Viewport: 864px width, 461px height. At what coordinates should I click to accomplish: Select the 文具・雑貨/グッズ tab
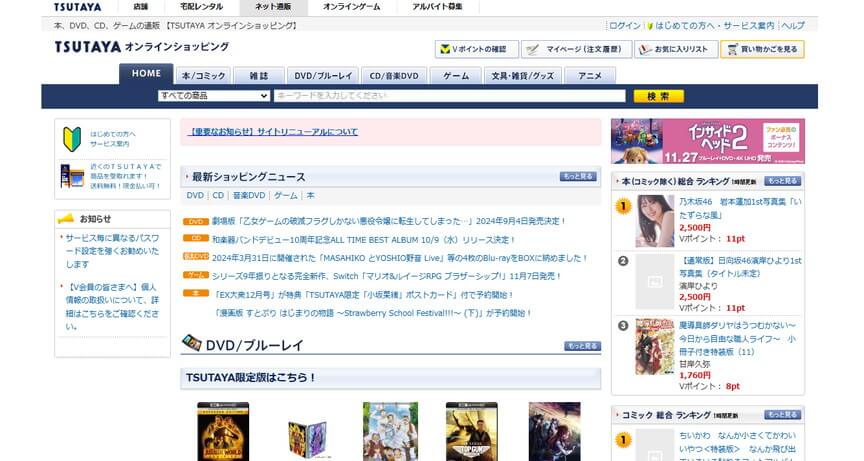click(522, 76)
